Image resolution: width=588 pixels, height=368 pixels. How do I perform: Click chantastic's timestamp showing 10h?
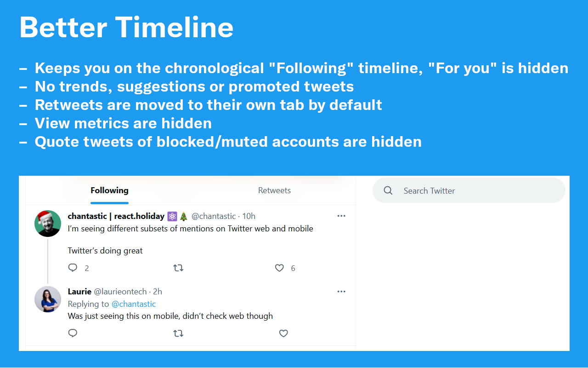249,216
